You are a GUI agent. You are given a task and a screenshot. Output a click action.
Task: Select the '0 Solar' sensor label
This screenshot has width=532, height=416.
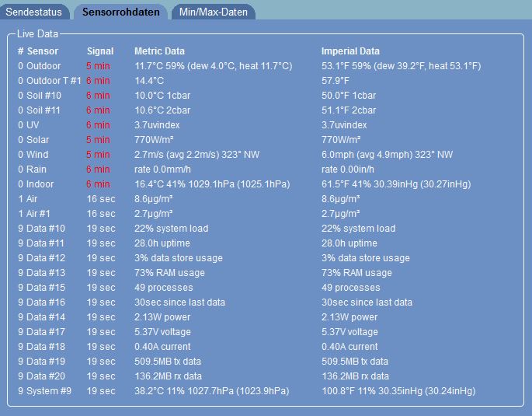(x=33, y=140)
